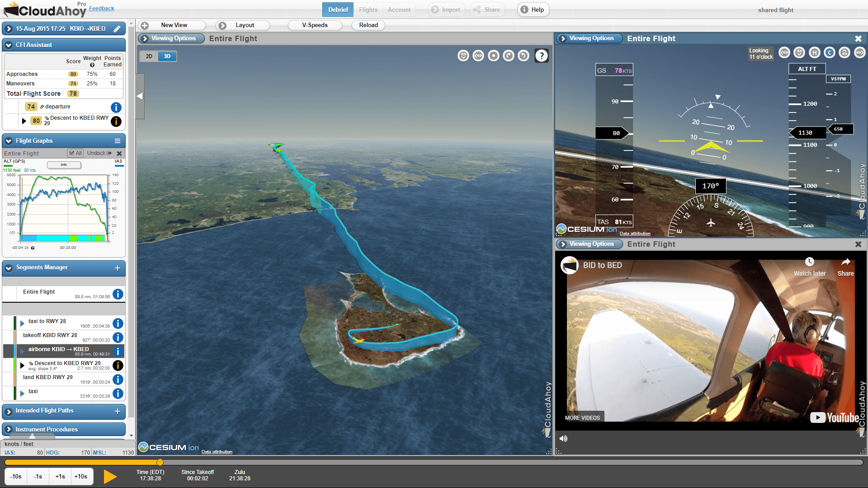Click Reload button
868x488 pixels.
pos(368,25)
